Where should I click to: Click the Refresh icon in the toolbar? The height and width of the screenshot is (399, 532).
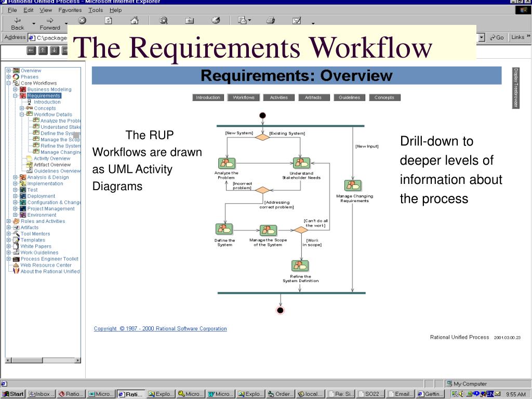(x=108, y=21)
